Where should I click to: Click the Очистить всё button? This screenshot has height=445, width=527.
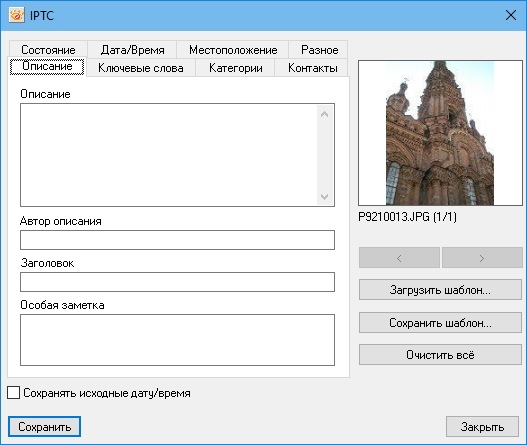tap(440, 355)
